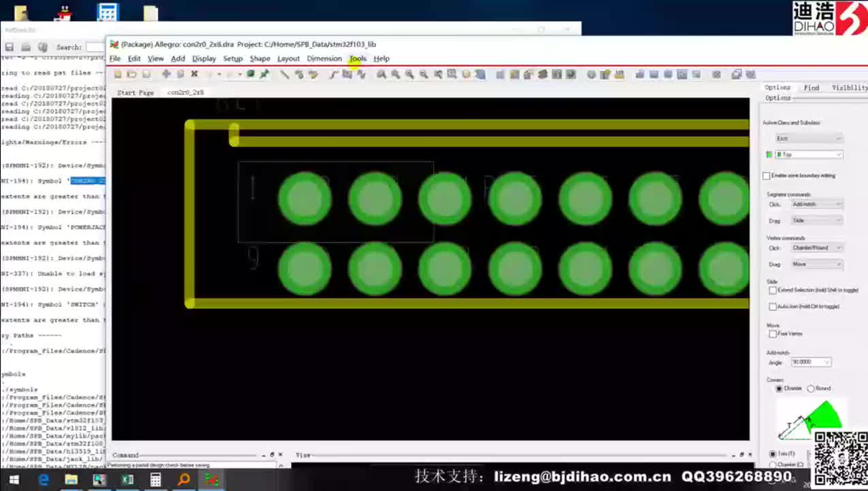Open the Display menu

tap(204, 59)
